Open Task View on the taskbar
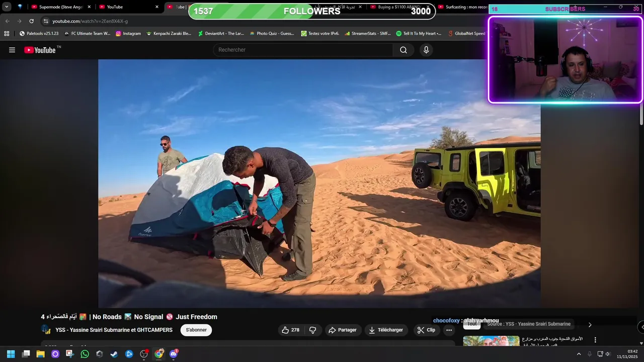This screenshot has height=362, width=644. tap(26, 354)
